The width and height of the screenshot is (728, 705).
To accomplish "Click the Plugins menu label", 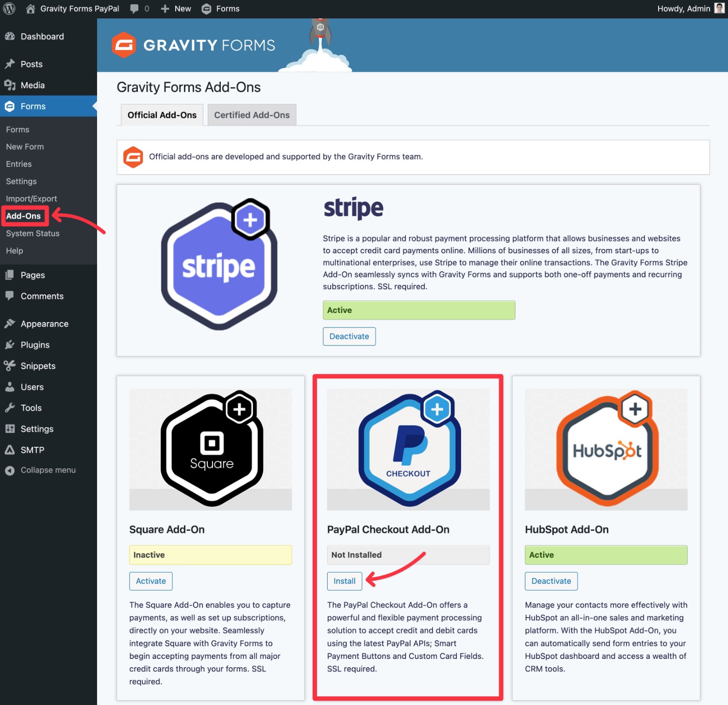I will tap(35, 345).
